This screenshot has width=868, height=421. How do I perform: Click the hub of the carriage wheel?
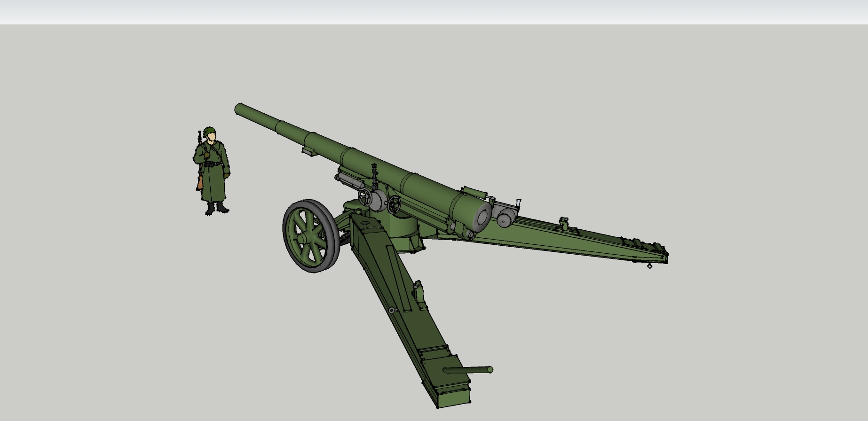(302, 239)
